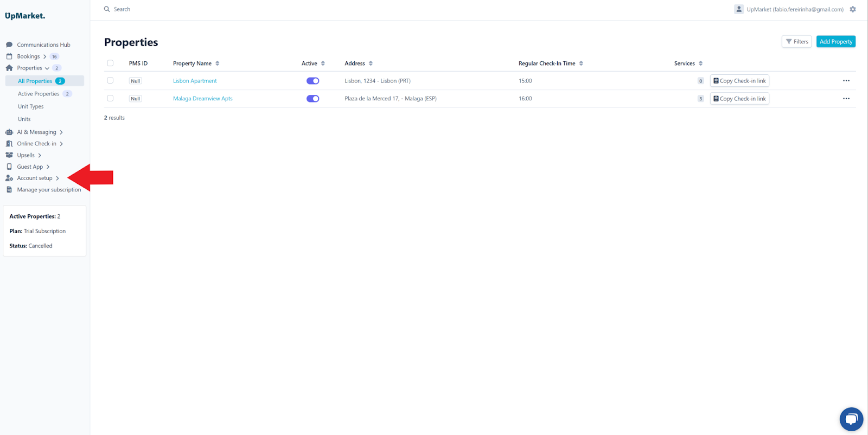Expand the AI & Messaging chevron
This screenshot has height=435, width=868.
(61, 132)
